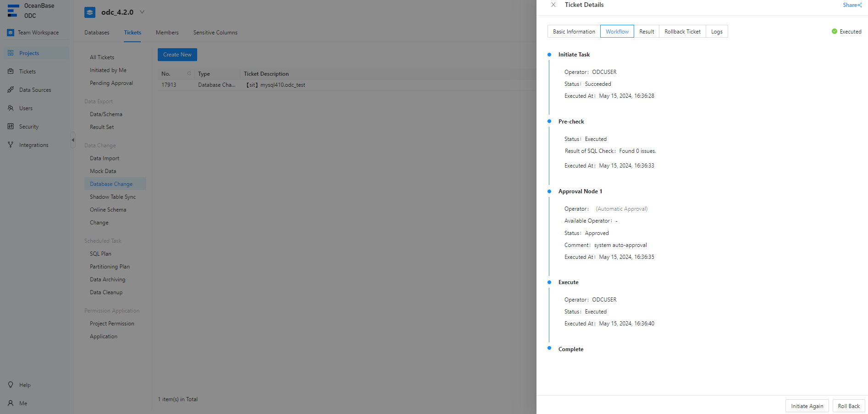868x414 pixels.
Task: Switch to the Result tab
Action: point(647,32)
